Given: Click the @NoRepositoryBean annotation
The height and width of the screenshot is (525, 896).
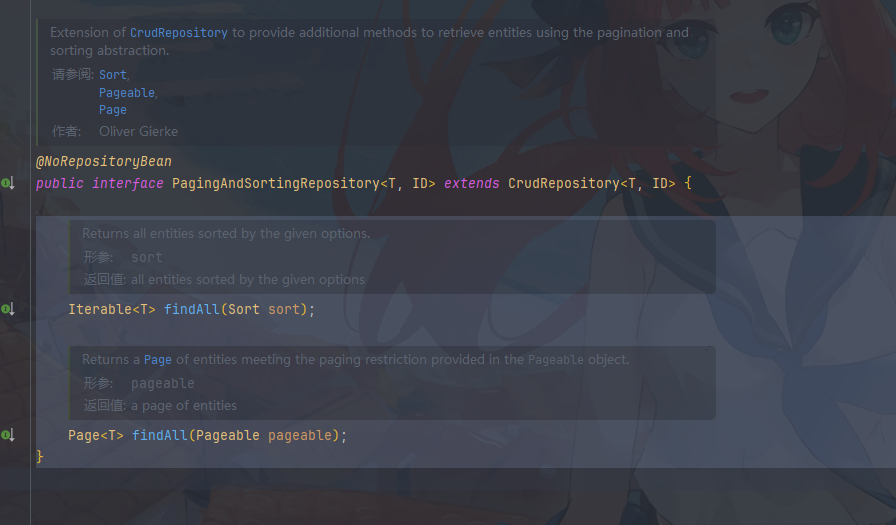Looking at the screenshot, I should [104, 161].
